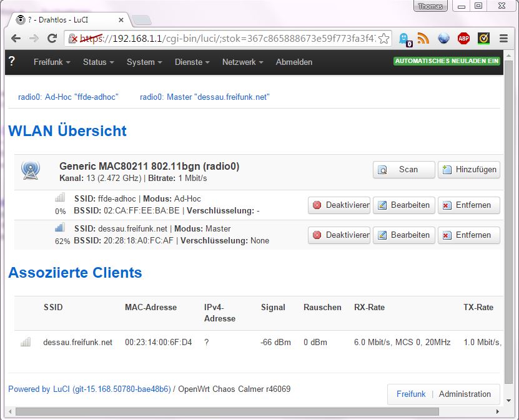Click the Generic MAC80211 802.11bgn (radio0) title

pyautogui.click(x=149, y=166)
